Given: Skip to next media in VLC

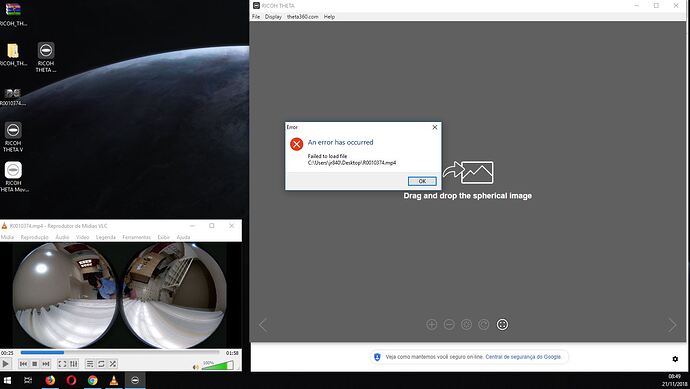Looking at the screenshot, I should click(46, 364).
